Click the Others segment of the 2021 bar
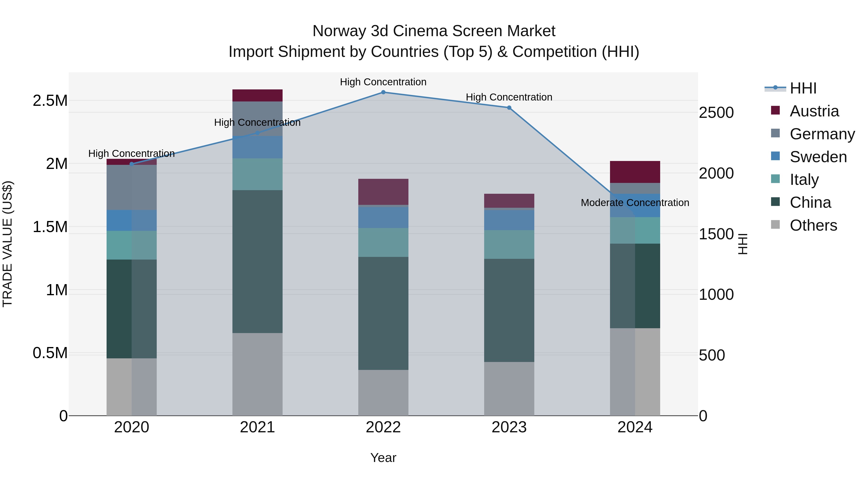Image resolution: width=868 pixels, height=488 pixels. (258, 374)
